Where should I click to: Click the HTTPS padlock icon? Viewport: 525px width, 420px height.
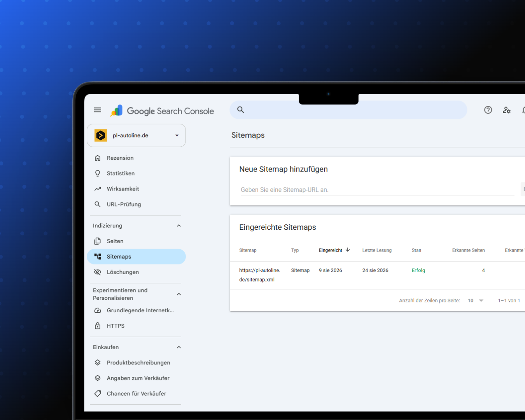[98, 326]
